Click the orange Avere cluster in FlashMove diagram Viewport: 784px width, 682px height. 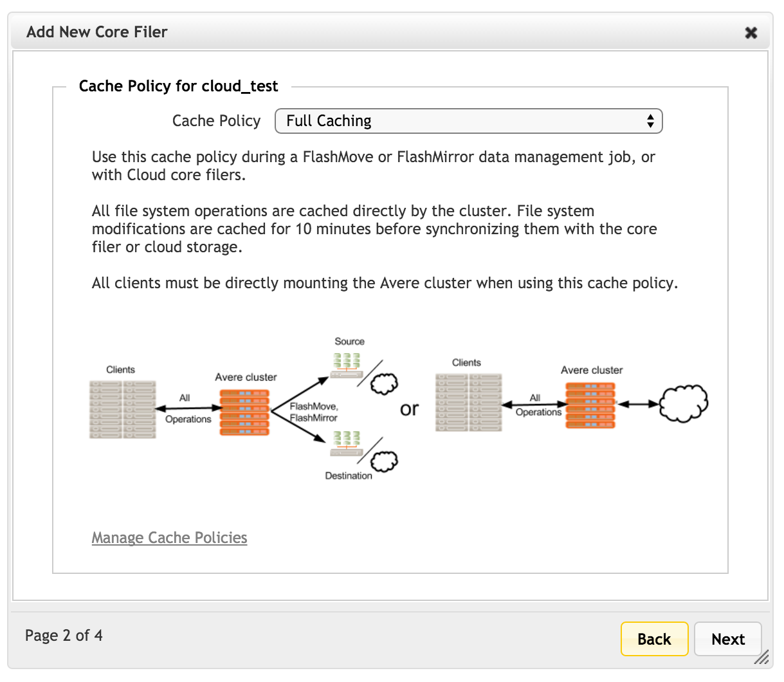coord(244,412)
